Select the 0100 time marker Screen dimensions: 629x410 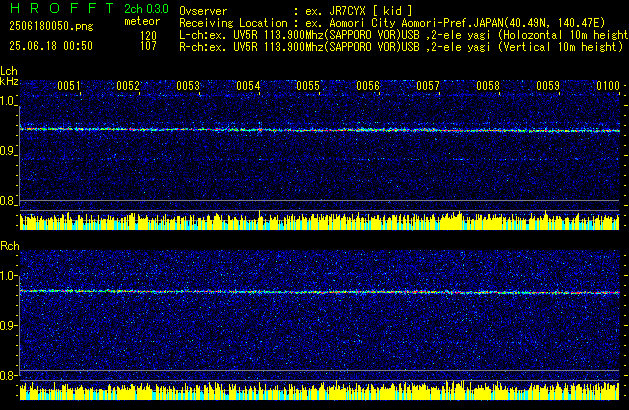tap(608, 86)
